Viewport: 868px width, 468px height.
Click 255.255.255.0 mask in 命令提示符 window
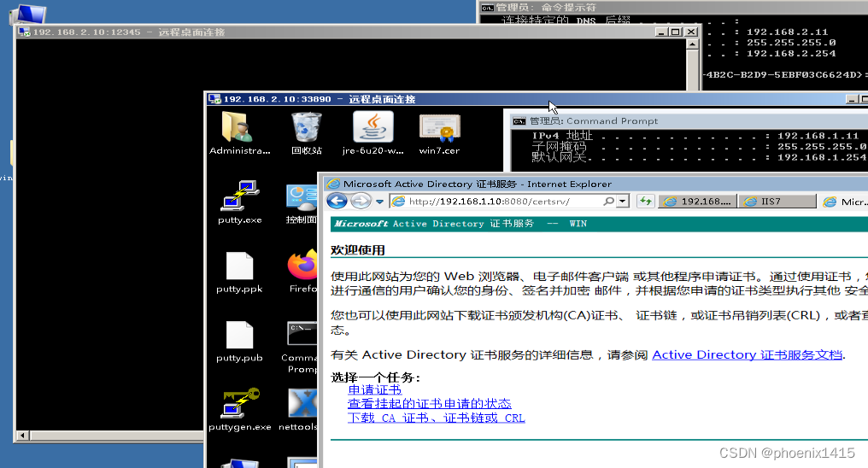791,43
